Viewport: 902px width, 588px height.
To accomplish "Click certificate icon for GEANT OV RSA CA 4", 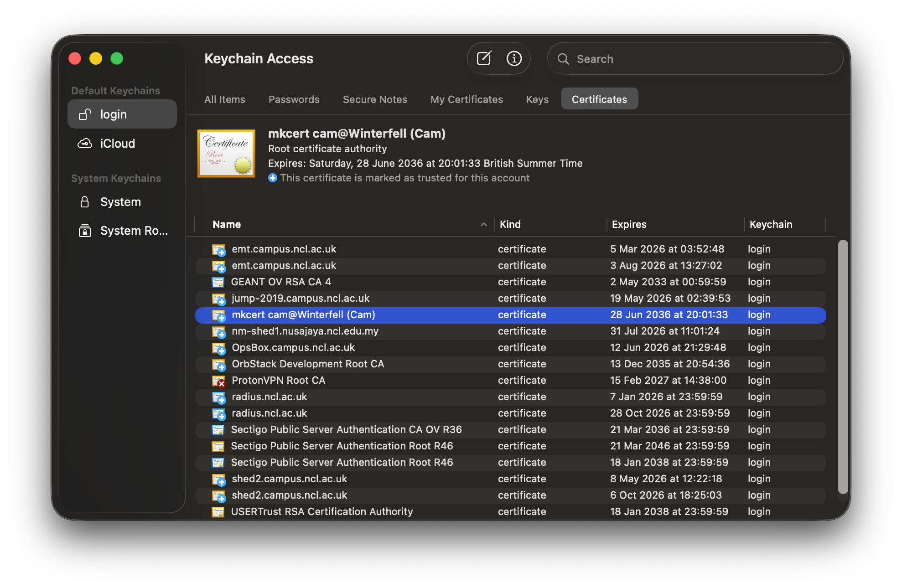I will click(x=218, y=282).
